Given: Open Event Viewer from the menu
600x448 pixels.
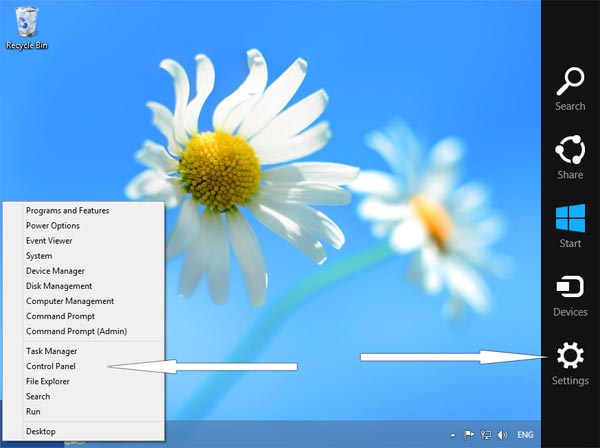Looking at the screenshot, I should pyautogui.click(x=49, y=241).
